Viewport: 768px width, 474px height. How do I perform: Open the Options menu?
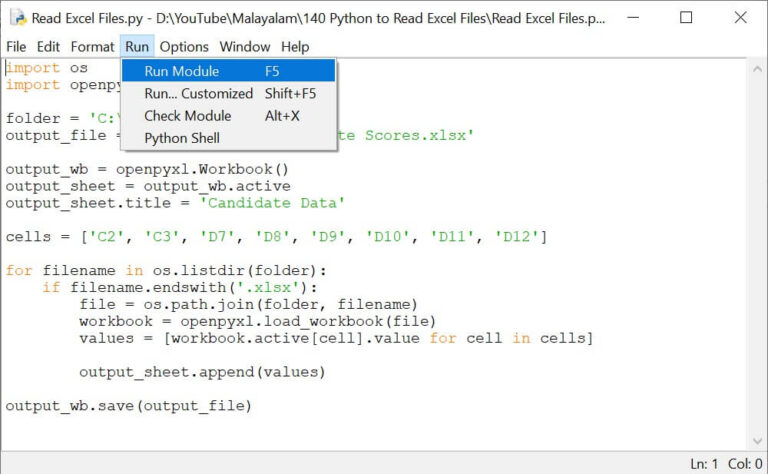point(184,47)
